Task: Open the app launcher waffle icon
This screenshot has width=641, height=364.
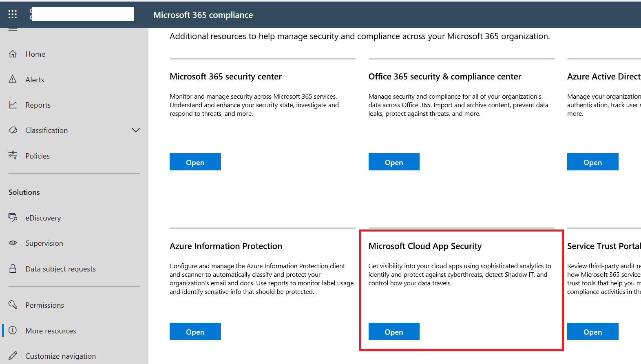Action: point(13,15)
